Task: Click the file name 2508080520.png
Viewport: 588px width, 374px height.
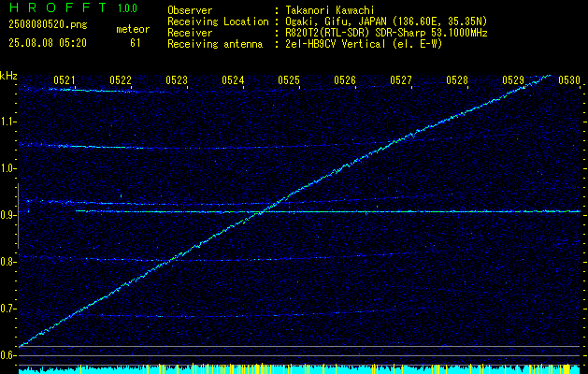Action: [48, 24]
